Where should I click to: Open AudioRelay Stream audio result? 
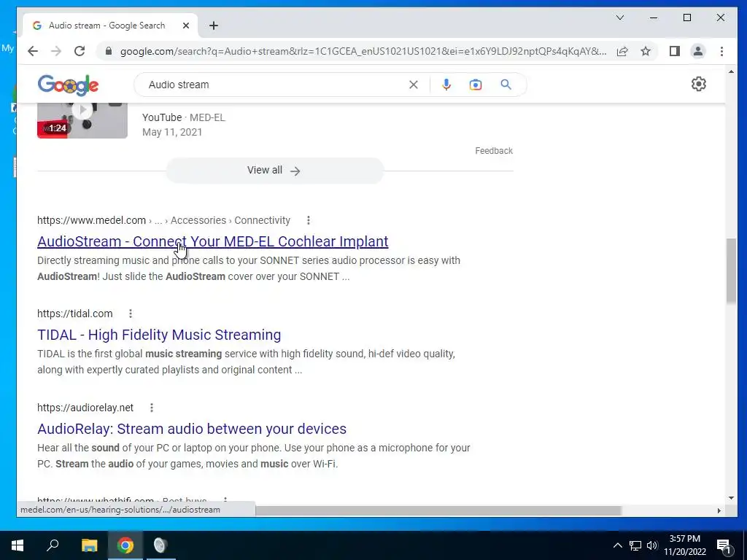coord(192,429)
